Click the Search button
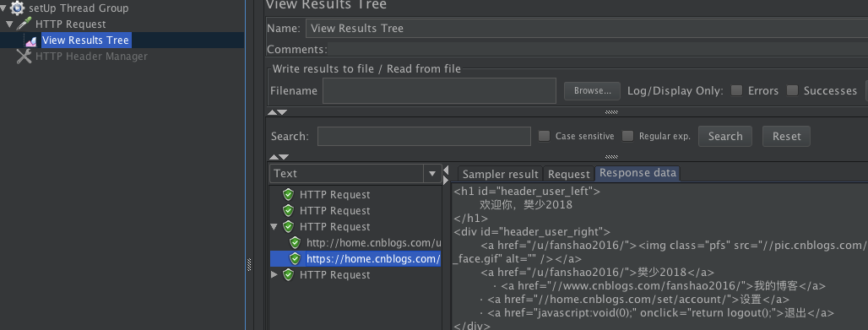The image size is (868, 330). click(x=725, y=136)
